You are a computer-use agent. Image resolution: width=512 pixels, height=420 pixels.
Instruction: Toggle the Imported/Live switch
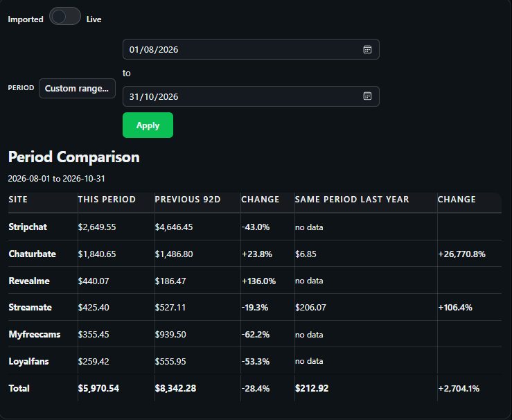tap(65, 16)
